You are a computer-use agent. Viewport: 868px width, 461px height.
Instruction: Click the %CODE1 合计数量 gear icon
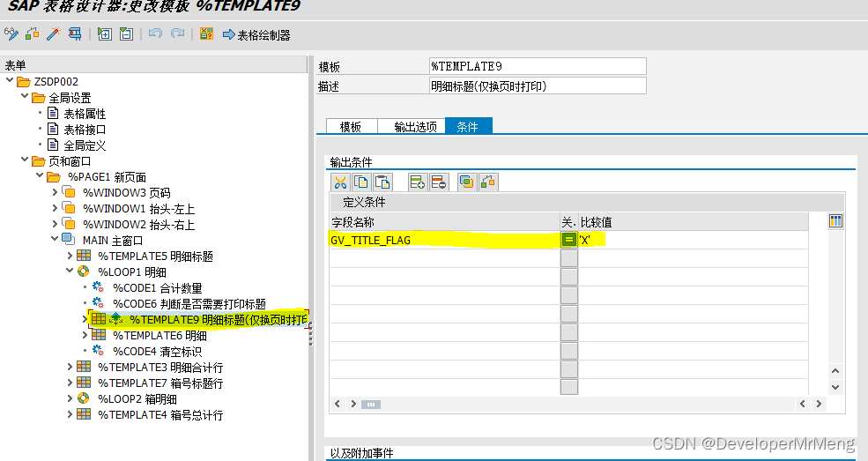99,287
